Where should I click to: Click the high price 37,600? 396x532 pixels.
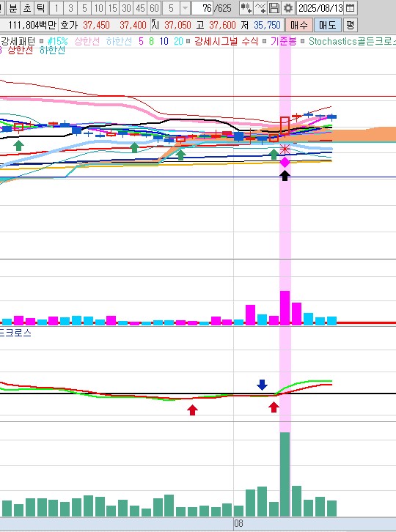[222, 25]
